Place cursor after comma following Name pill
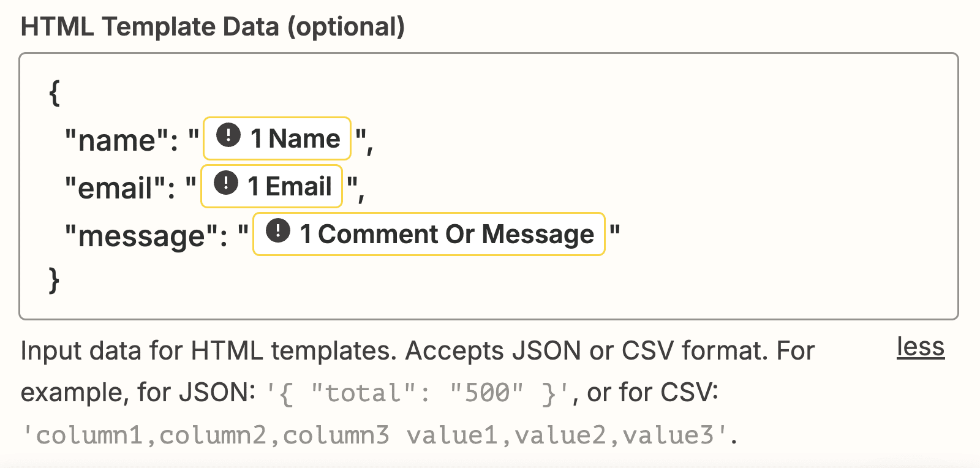This screenshot has height=468, width=980. [374, 142]
